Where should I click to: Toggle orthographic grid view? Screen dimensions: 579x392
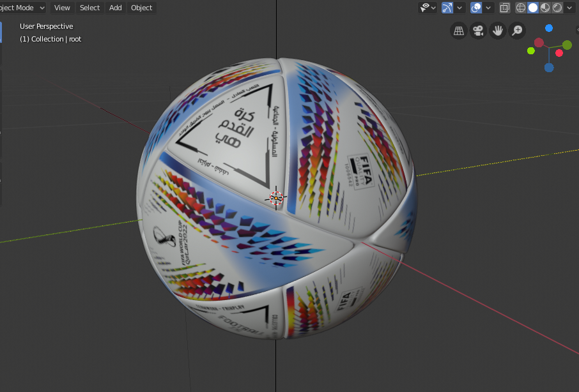coord(458,30)
